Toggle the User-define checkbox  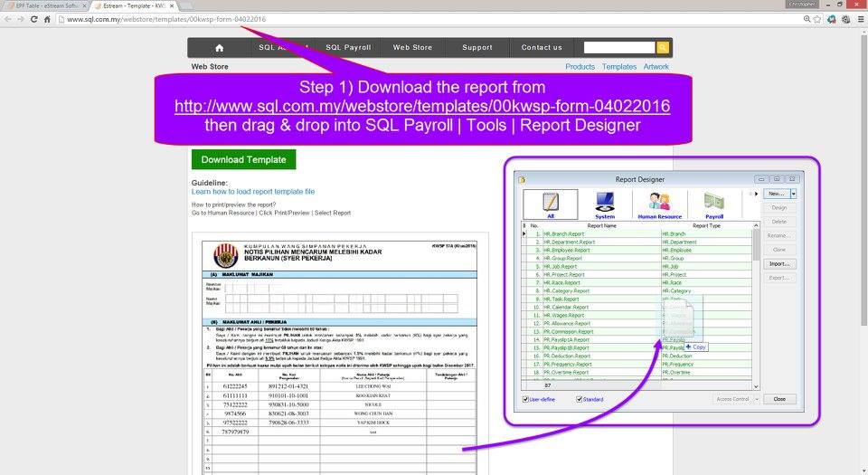[525, 399]
